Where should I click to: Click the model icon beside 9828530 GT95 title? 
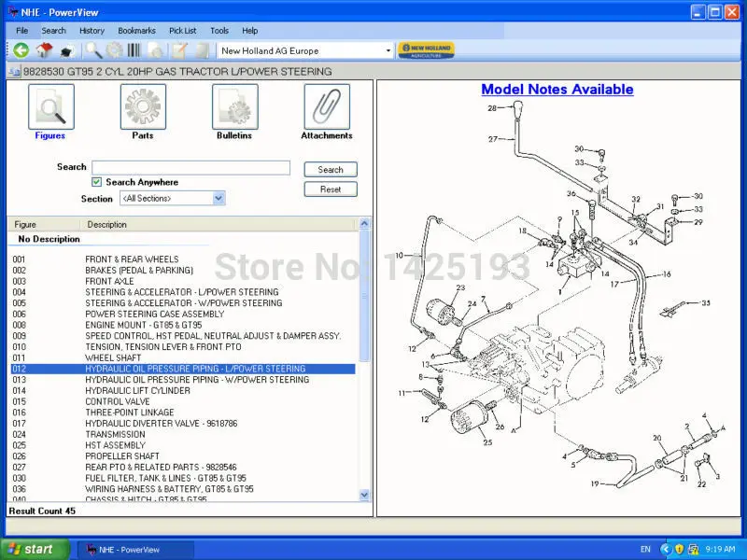14,72
